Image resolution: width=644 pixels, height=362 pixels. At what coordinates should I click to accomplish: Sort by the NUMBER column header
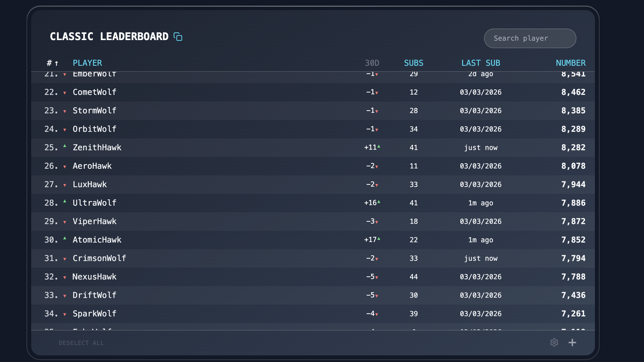570,63
